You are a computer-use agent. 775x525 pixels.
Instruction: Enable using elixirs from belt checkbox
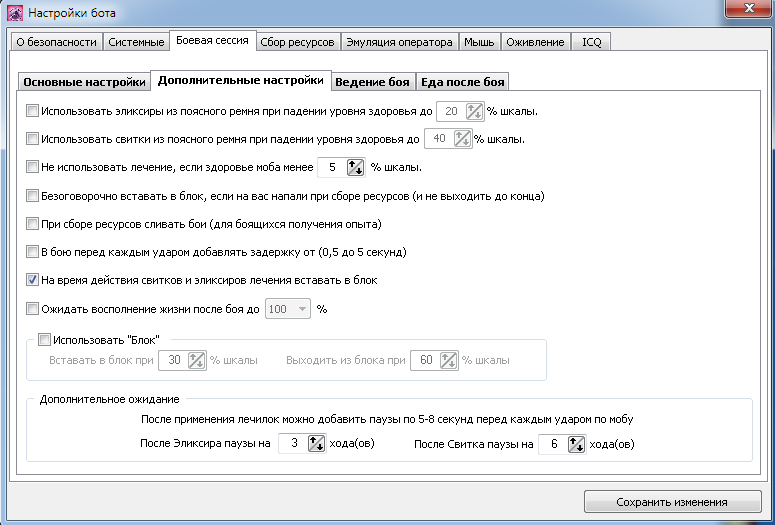click(32, 111)
